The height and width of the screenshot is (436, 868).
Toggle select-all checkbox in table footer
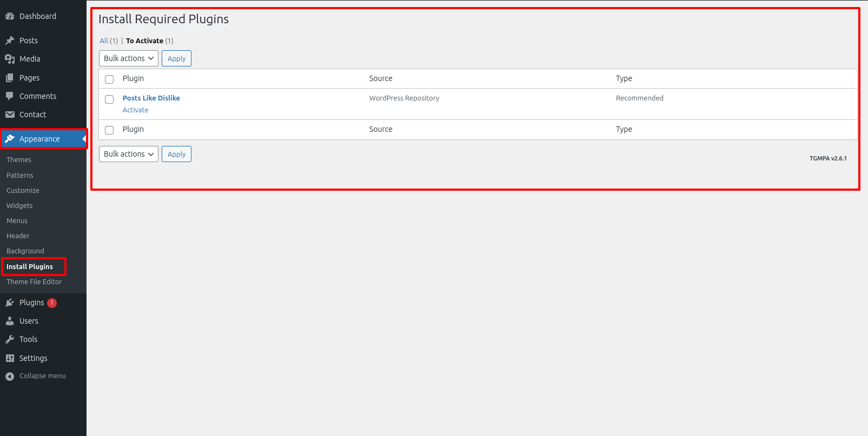tap(109, 130)
